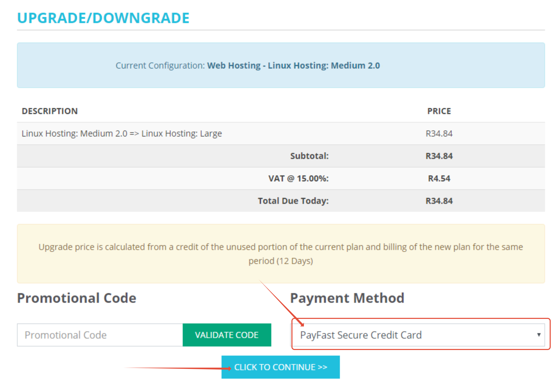Screen dimensions: 559x392
Task: Click the payment method dropdown arrow
Action: (x=539, y=335)
